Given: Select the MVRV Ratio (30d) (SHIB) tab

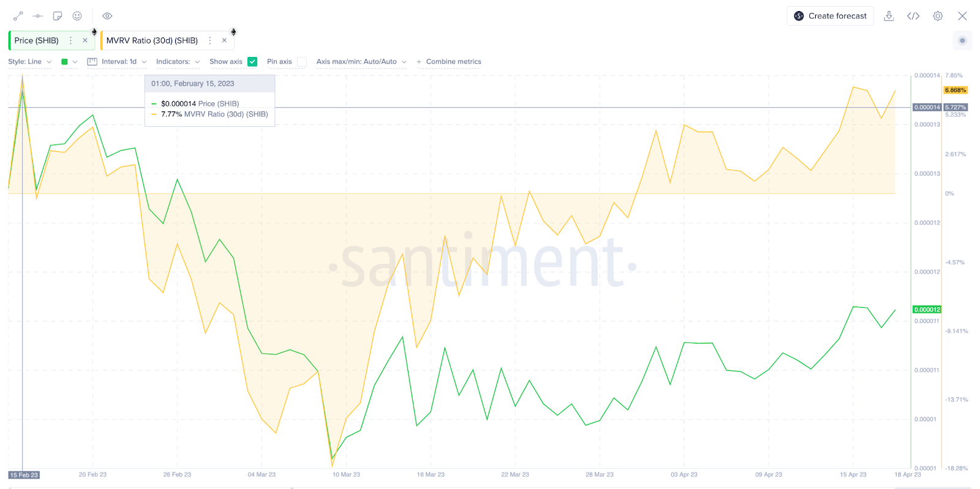Looking at the screenshot, I should tap(152, 40).
